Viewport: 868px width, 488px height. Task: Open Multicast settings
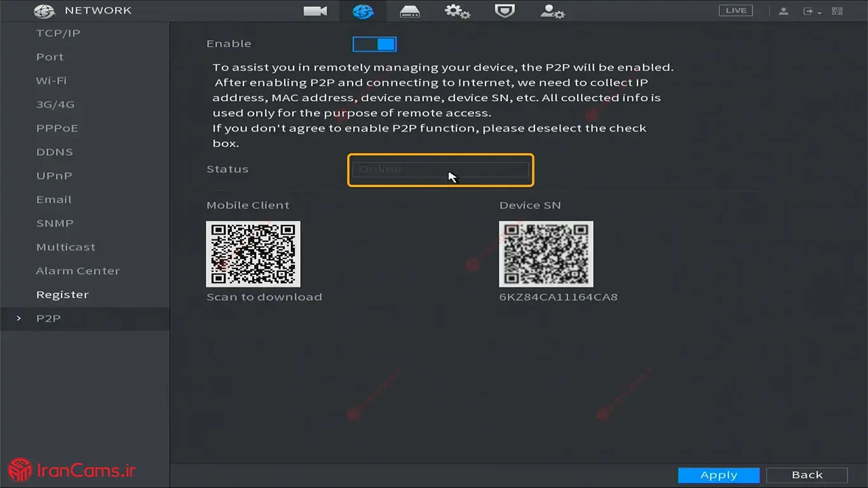tap(65, 247)
